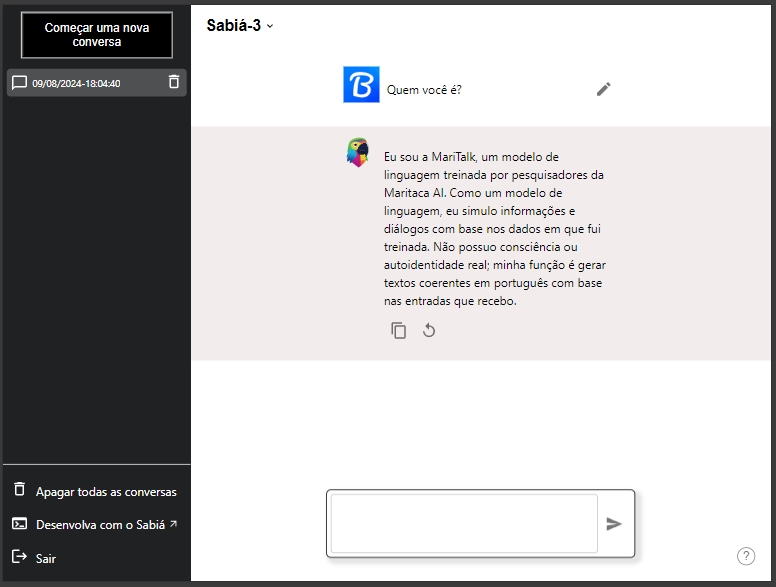Open the Desenvolva com o Sabiá link

click(x=100, y=525)
